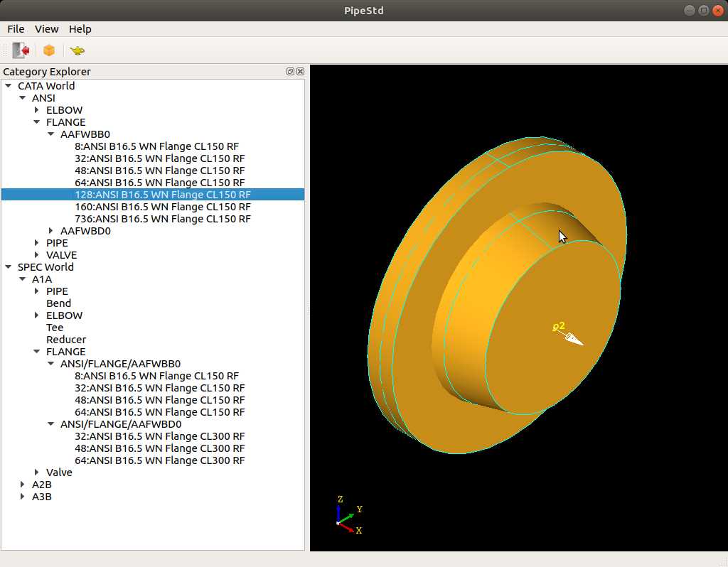
Task: Expand the A3B node
Action: point(22,496)
